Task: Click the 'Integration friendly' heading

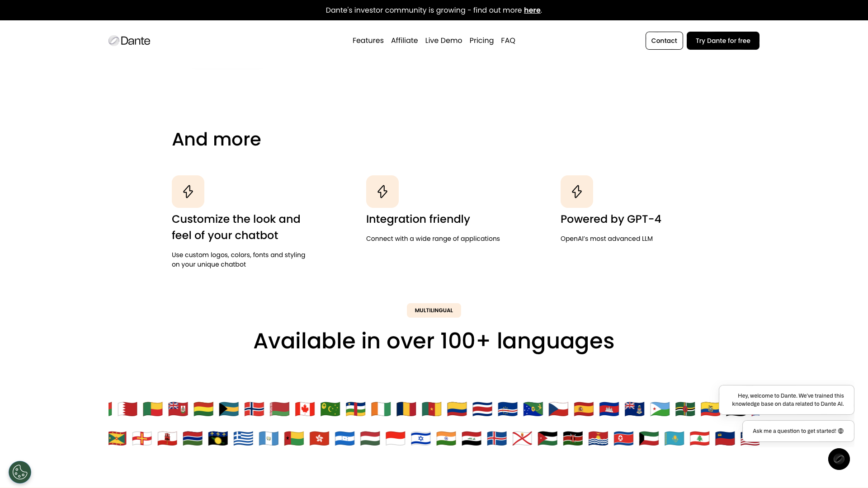Action: pyautogui.click(x=418, y=219)
